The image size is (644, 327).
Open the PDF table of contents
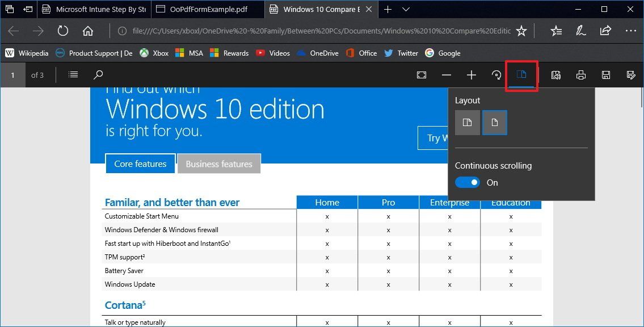73,74
